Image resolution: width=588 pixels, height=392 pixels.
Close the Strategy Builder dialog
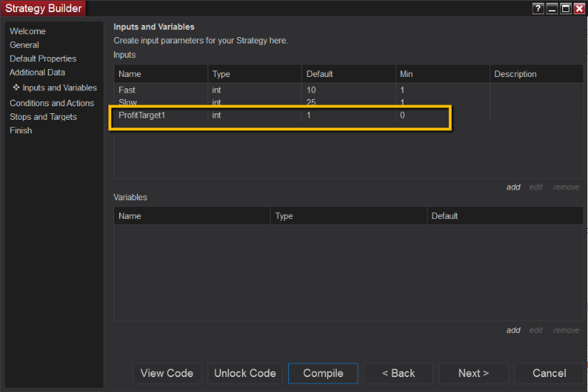click(x=579, y=9)
